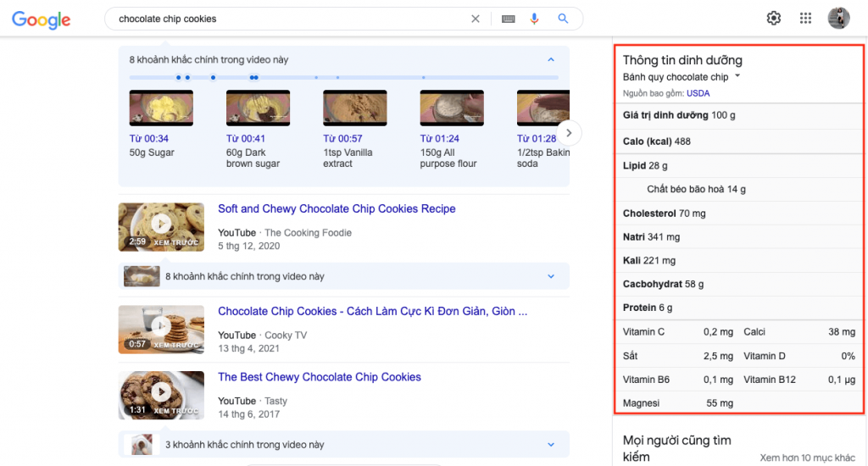This screenshot has height=466, width=868.
Task: Open the 60g Dark brown sugar thumbnail
Action: point(258,108)
